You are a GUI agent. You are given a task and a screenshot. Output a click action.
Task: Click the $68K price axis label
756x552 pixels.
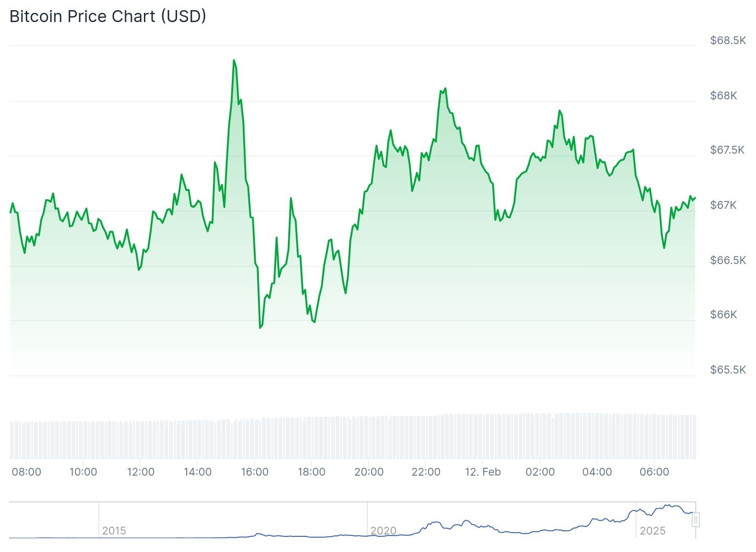723,96
